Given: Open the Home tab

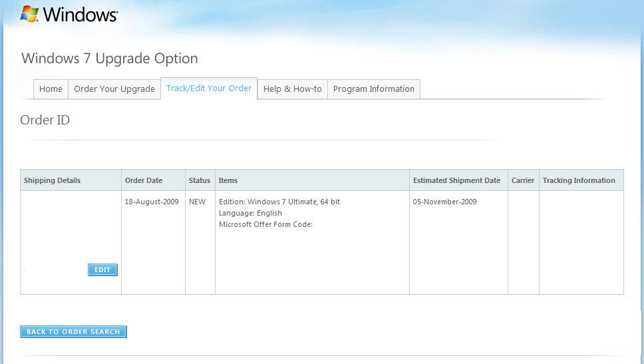Looking at the screenshot, I should (x=51, y=89).
